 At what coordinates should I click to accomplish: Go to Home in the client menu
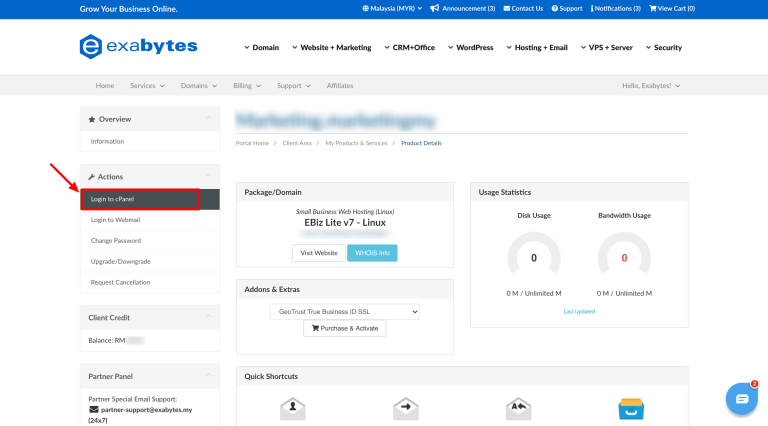(105, 86)
